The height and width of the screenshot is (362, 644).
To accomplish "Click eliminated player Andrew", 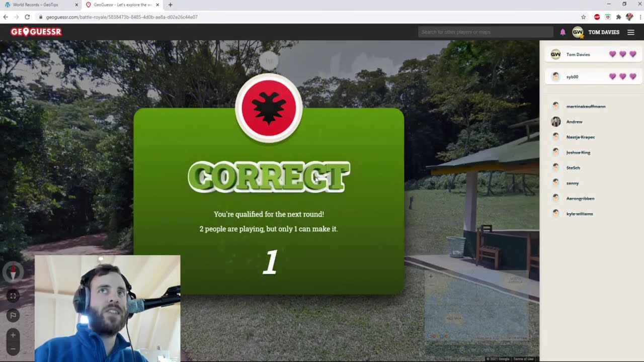I will [x=574, y=122].
